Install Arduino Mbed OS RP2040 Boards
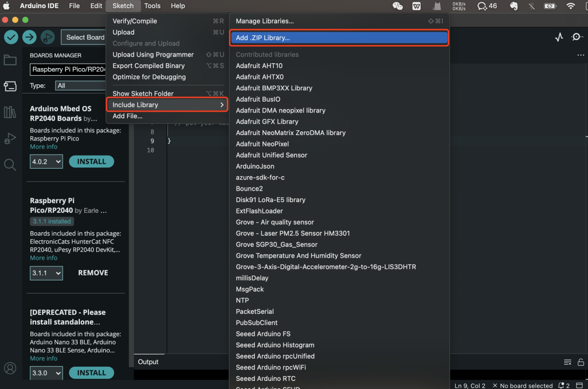Viewport: 588px width, 389px height. 91,162
